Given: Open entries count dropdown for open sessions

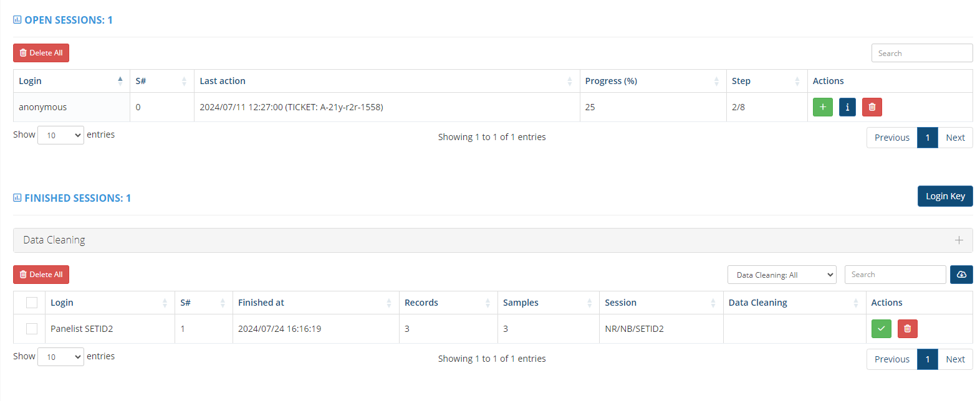Looking at the screenshot, I should click(60, 135).
